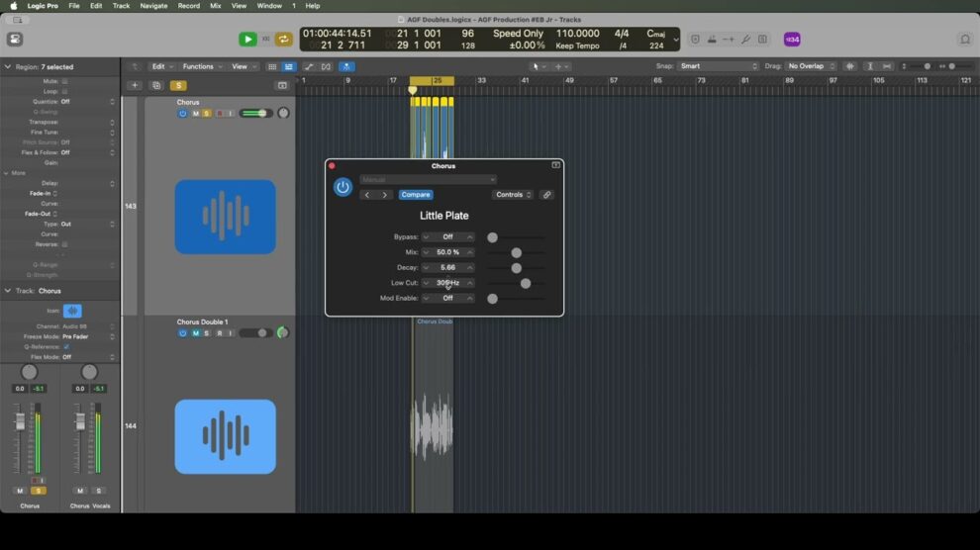Screen dimensions: 980x550
Task: Click the Add Track plus button
Action: tap(136, 86)
